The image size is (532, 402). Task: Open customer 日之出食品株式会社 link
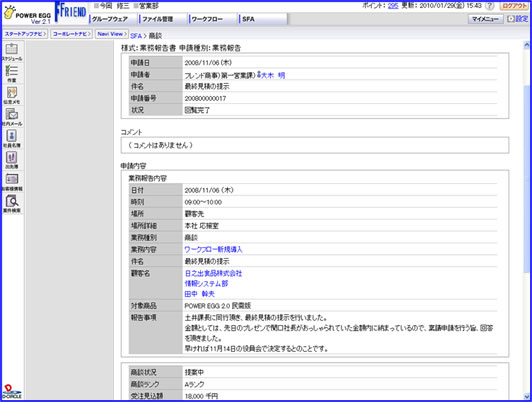(x=213, y=273)
